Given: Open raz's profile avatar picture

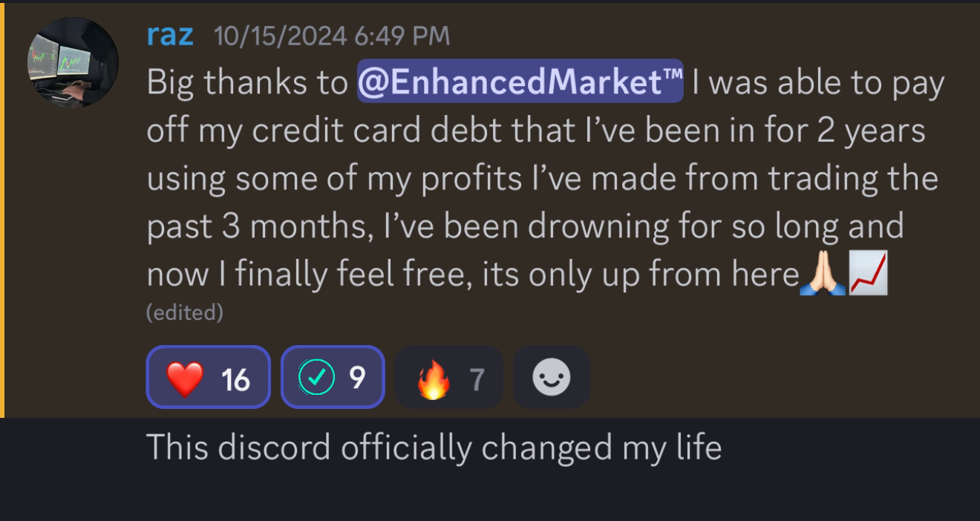Looking at the screenshot, I should [73, 62].
